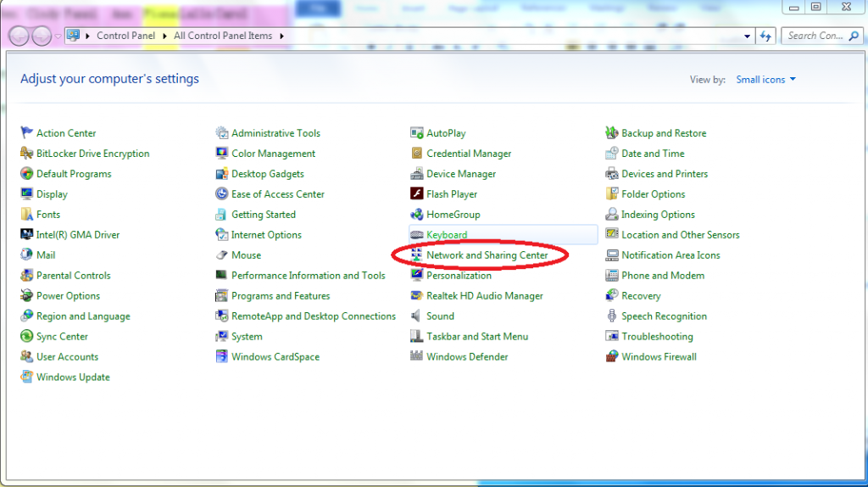Open the Folder Options link
868x487 pixels.
point(654,194)
